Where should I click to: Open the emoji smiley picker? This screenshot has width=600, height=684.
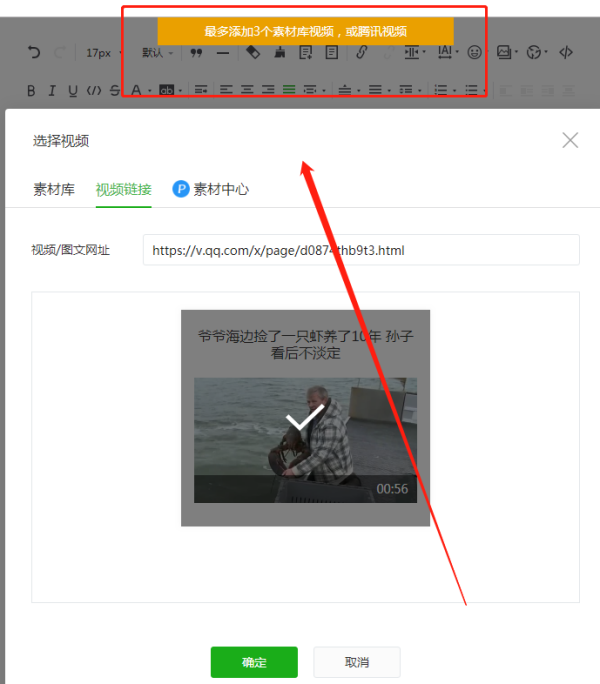(474, 52)
